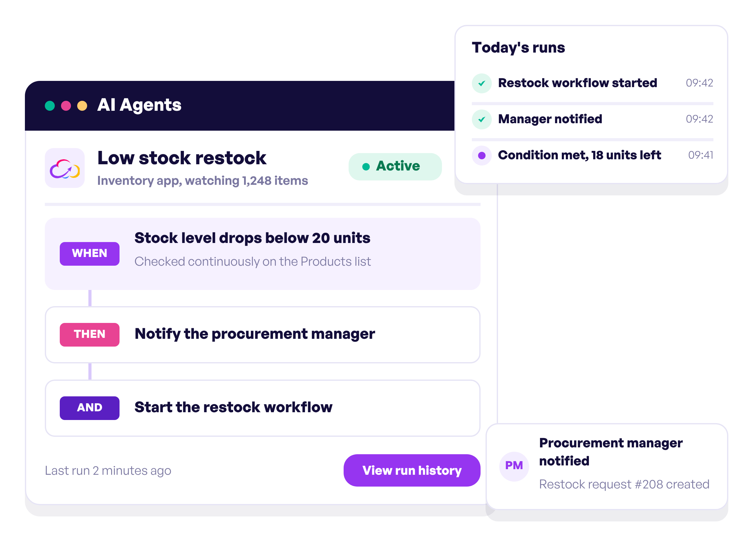747x560 pixels.
Task: Click the green window dot in AI Agents header
Action: point(49,106)
